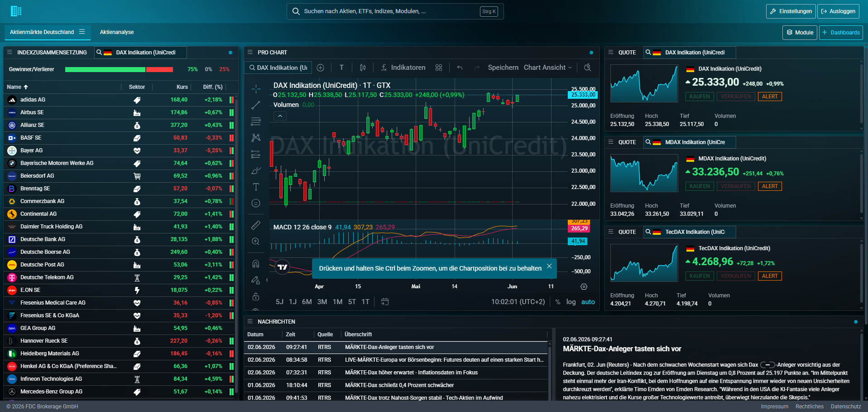
Task: Open Pro Chart panel hamburger menu
Action: coord(250,53)
